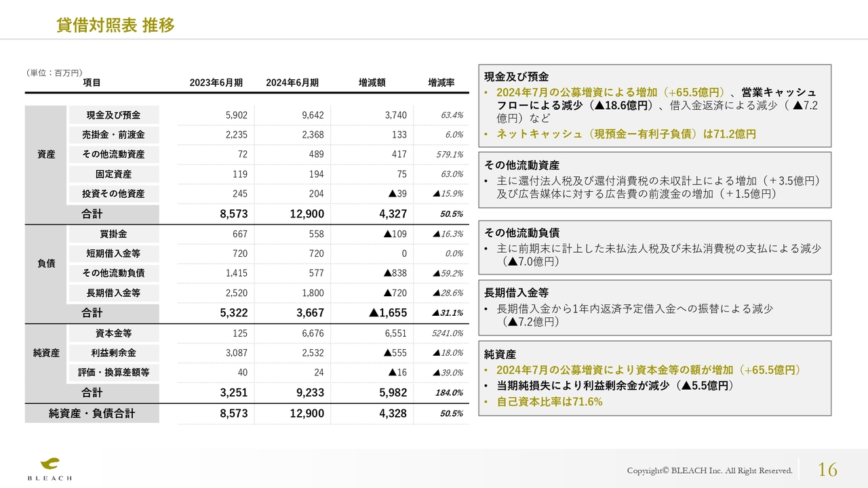Click the 長期借入金等 row label in table
The image size is (868, 488).
click(x=113, y=293)
